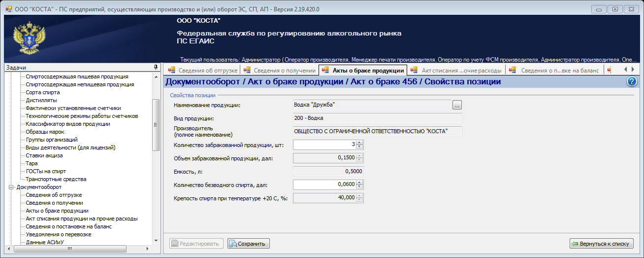Select the Акты о браке продукции tab
Image resolution: width=644 pixels, height=258 pixels.
363,71
